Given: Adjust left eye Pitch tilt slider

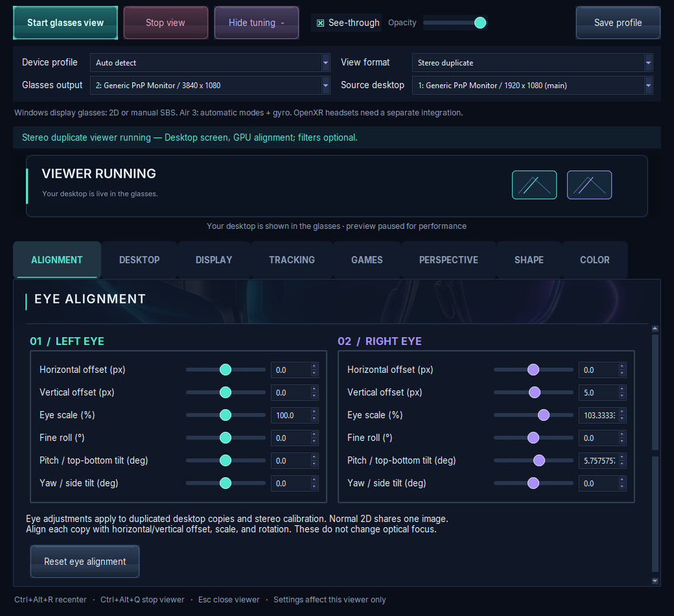Looking at the screenshot, I should click(x=226, y=460).
